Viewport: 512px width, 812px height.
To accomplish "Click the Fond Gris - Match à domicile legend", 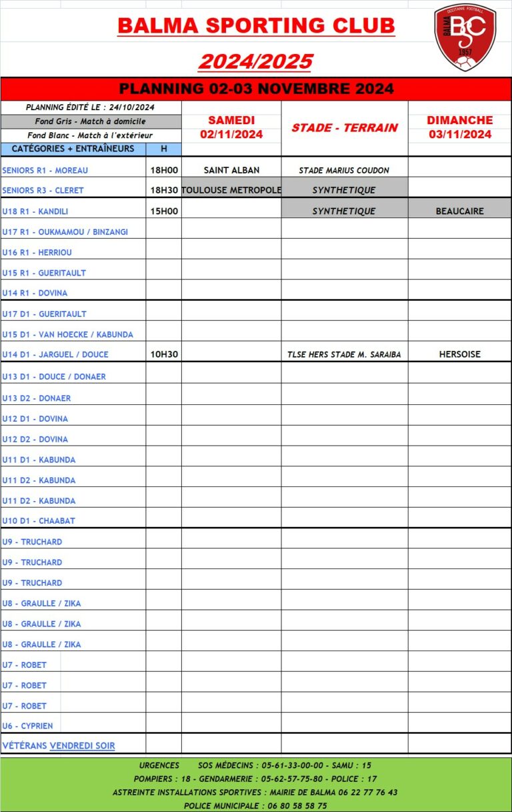I will click(x=91, y=121).
